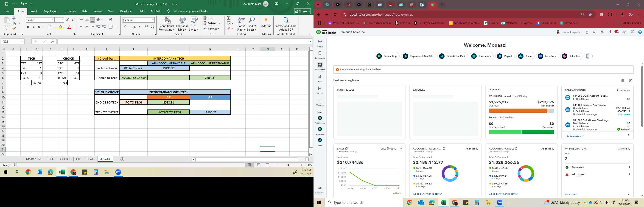Open My apps in QuickBooks sidebar
The image size is (644, 207).
pos(320,102)
